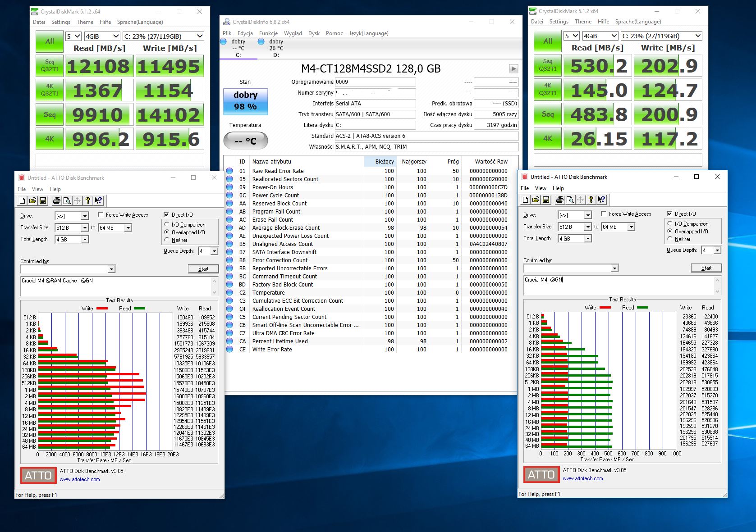Viewport: 756px width, 532px height.
Task: Open Print Preview in the left ATTO toolbar
Action: tap(67, 201)
